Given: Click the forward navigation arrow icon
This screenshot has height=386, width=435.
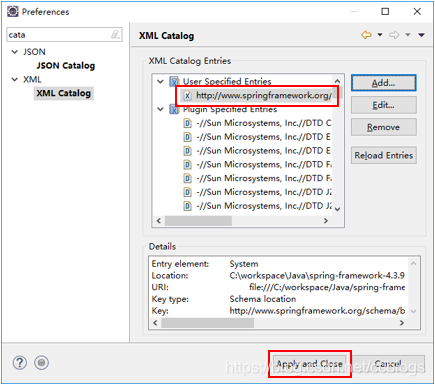Looking at the screenshot, I should click(x=394, y=35).
